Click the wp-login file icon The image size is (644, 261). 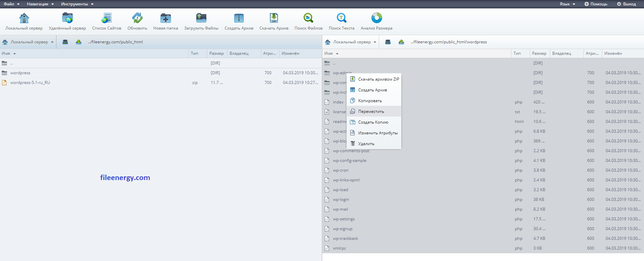tap(327, 200)
